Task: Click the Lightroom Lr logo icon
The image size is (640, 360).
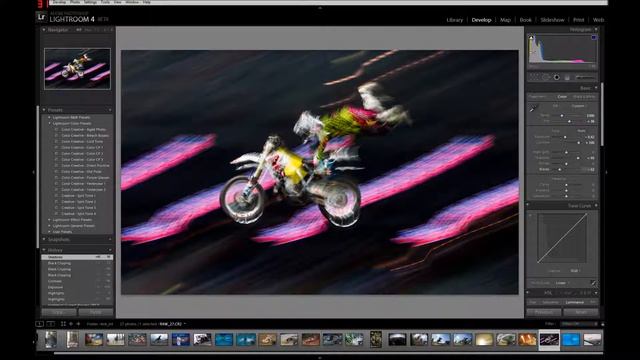Action: [41, 17]
